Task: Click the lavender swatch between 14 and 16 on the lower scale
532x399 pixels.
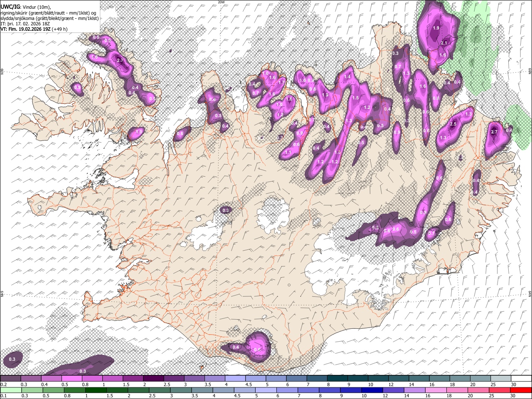Action: (x=414, y=390)
